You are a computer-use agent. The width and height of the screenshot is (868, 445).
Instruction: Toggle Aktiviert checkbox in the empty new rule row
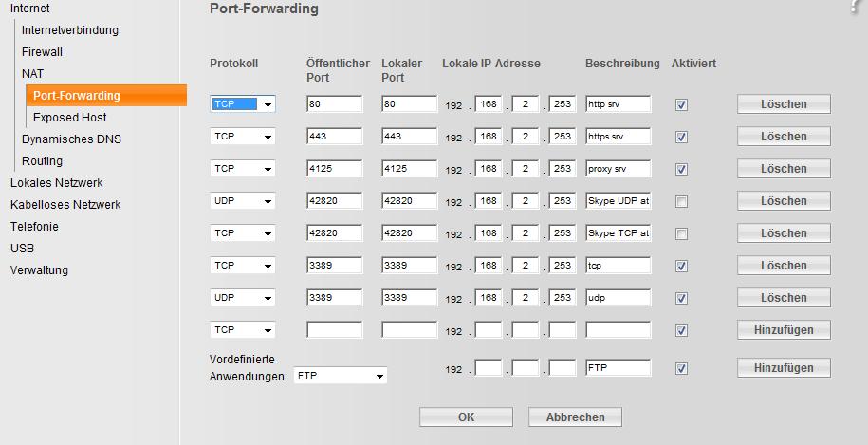pyautogui.click(x=681, y=330)
